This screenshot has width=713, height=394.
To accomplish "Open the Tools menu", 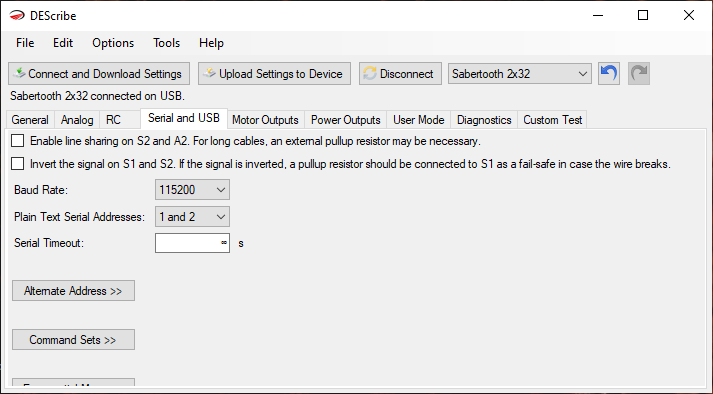I will tap(166, 43).
